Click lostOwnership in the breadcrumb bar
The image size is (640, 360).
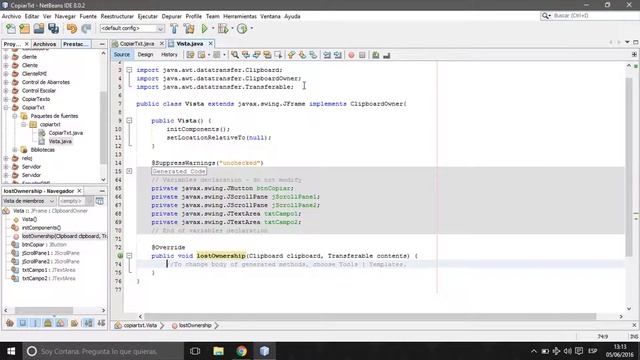coord(195,325)
